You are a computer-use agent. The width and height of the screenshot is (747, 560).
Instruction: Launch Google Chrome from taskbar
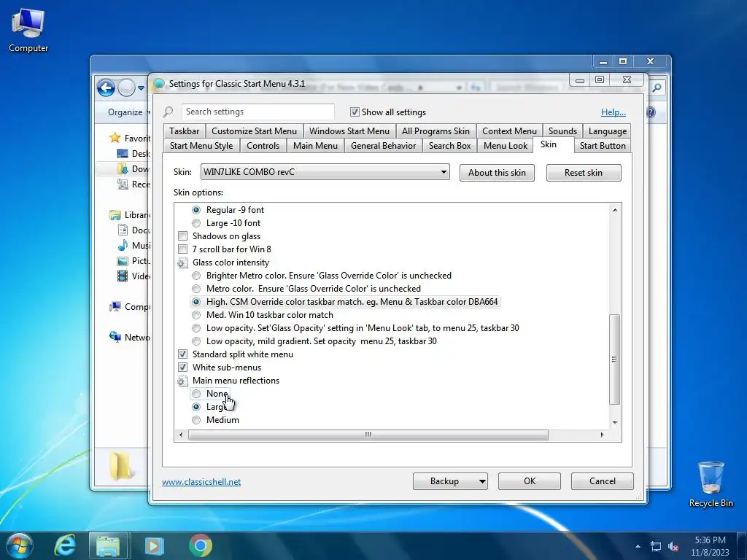pos(200,545)
